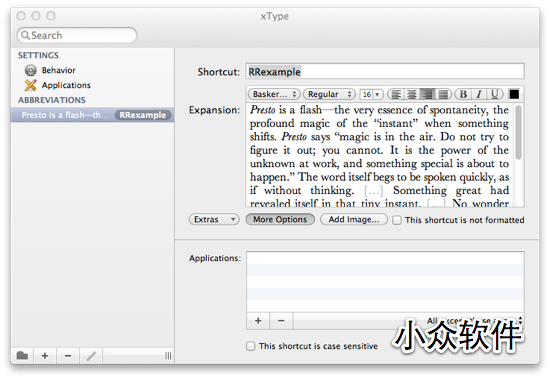Screen dimensions: 550x379
Task: Center the expansion text
Action: [412, 94]
